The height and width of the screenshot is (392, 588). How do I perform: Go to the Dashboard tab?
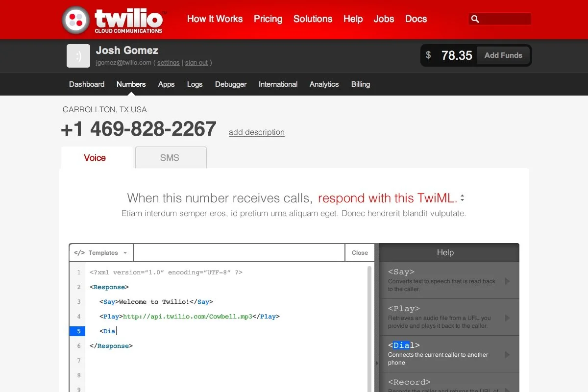(x=87, y=84)
